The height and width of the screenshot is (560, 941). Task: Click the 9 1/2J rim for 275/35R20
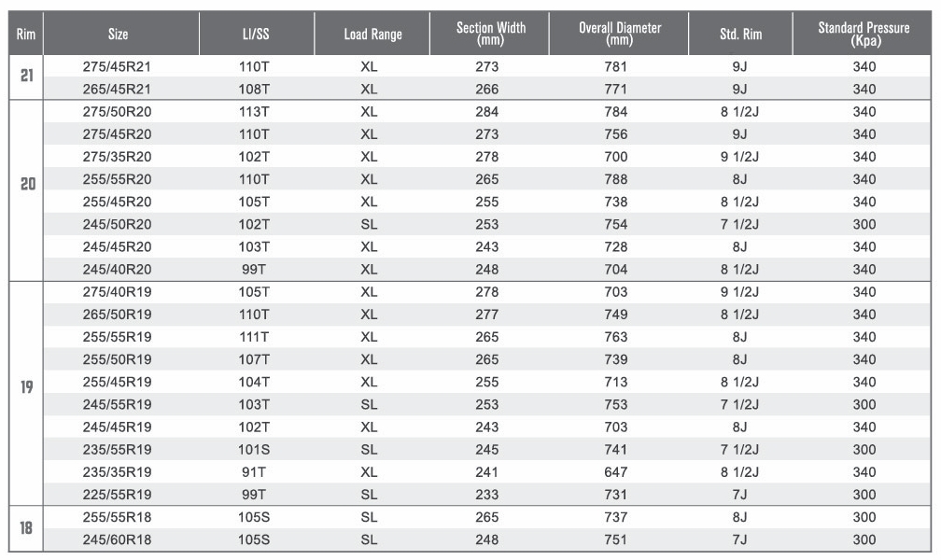(x=739, y=157)
